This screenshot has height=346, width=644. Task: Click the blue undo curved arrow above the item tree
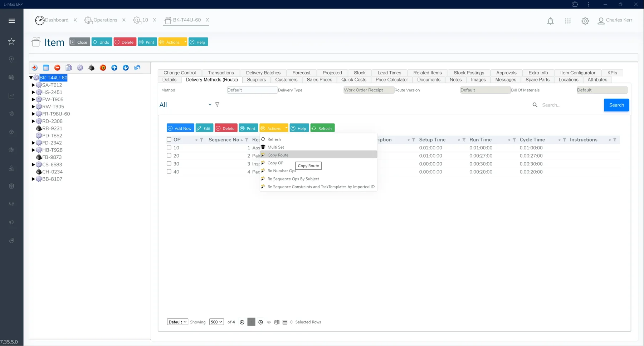coord(137,68)
